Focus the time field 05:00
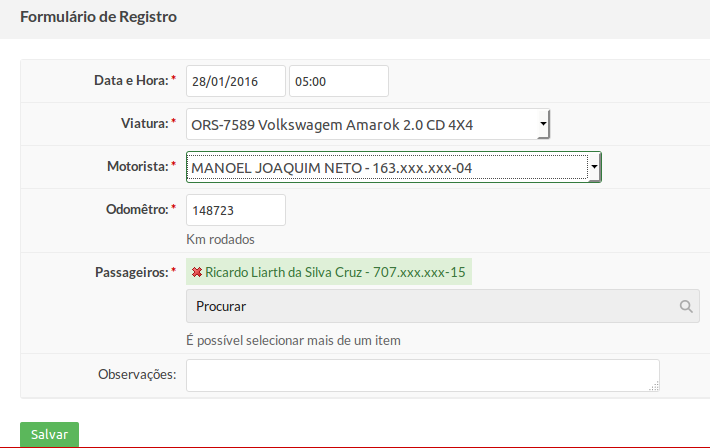The image size is (710, 448). (x=339, y=81)
